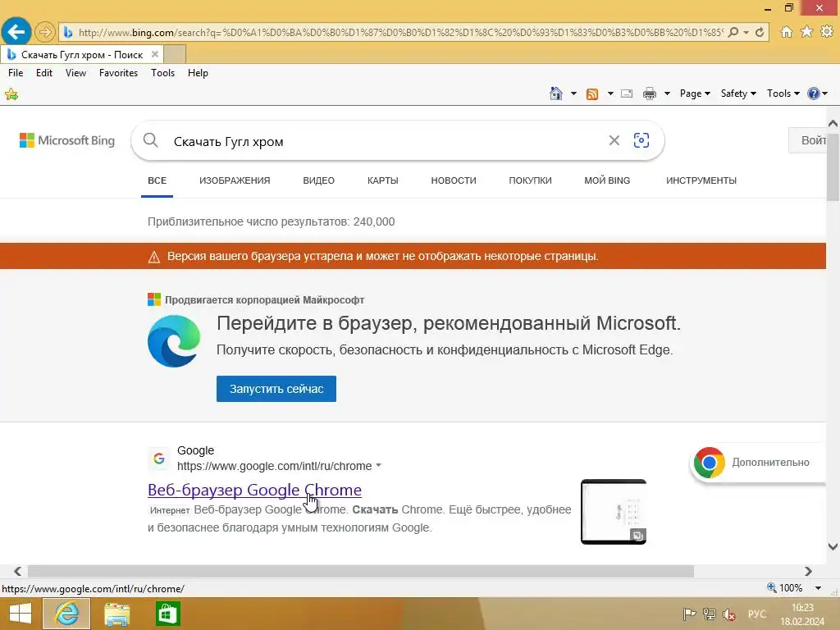Screen dimensions: 840x630
Task: Click the Action Center flag tray icon
Action: (689, 614)
